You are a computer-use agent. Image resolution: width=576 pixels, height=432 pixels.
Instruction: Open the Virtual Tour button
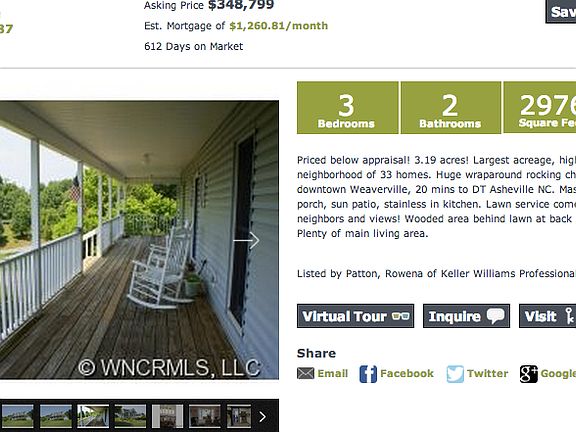coord(355,316)
